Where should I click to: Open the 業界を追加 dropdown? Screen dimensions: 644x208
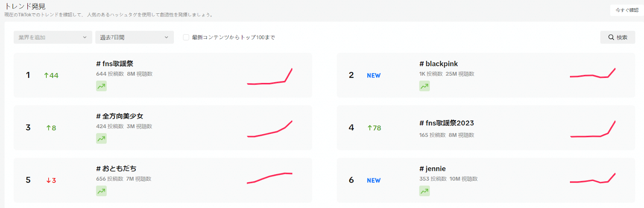click(53, 37)
